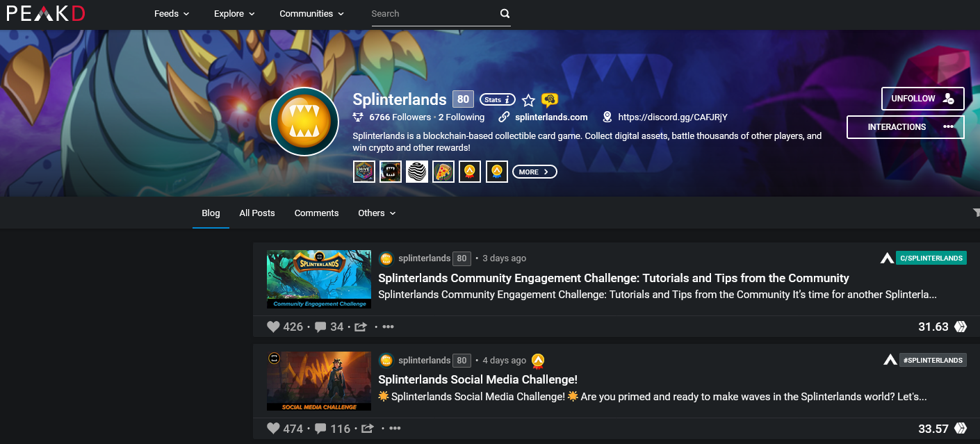Open the Interactions menu
This screenshot has width=980, height=444.
click(x=905, y=127)
